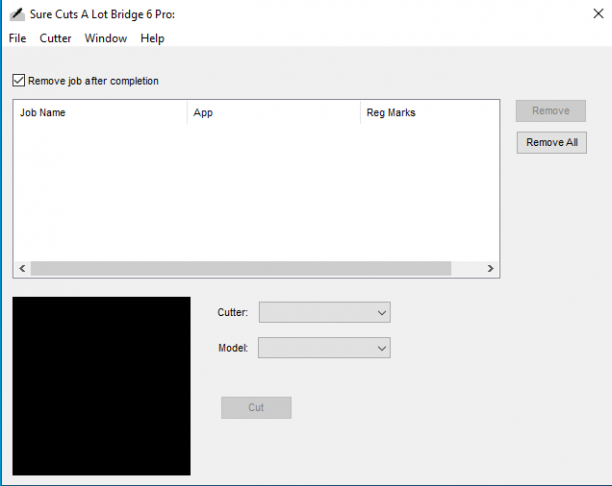This screenshot has width=612, height=486.
Task: Click the right scroll arrow of job list
Action: 491,269
